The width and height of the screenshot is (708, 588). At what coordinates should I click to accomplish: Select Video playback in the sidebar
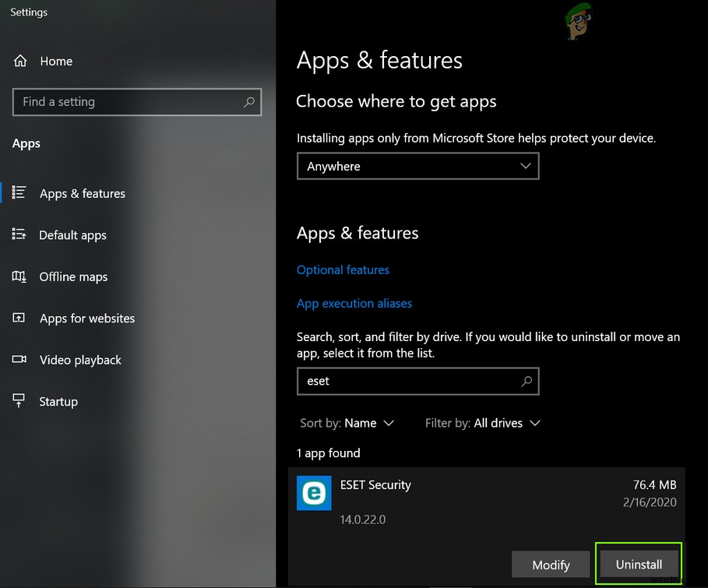click(17, 360)
